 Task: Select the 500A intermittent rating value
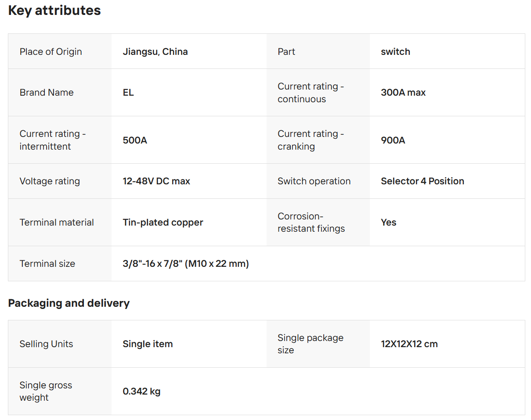[135, 140]
